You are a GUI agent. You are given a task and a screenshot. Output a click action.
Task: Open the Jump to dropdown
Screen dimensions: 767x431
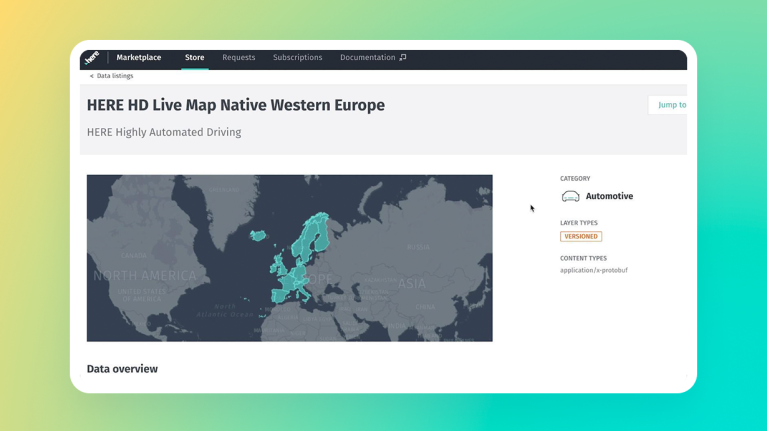coord(668,105)
